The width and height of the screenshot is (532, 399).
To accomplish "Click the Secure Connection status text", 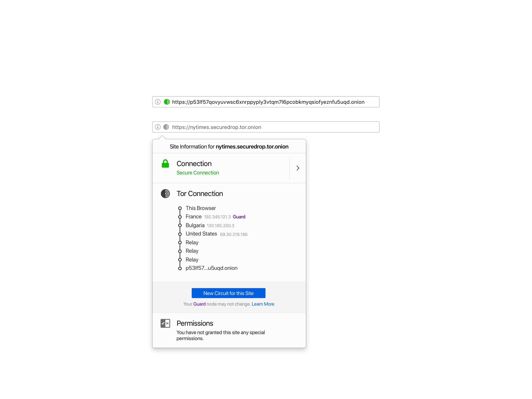I will 198,173.
